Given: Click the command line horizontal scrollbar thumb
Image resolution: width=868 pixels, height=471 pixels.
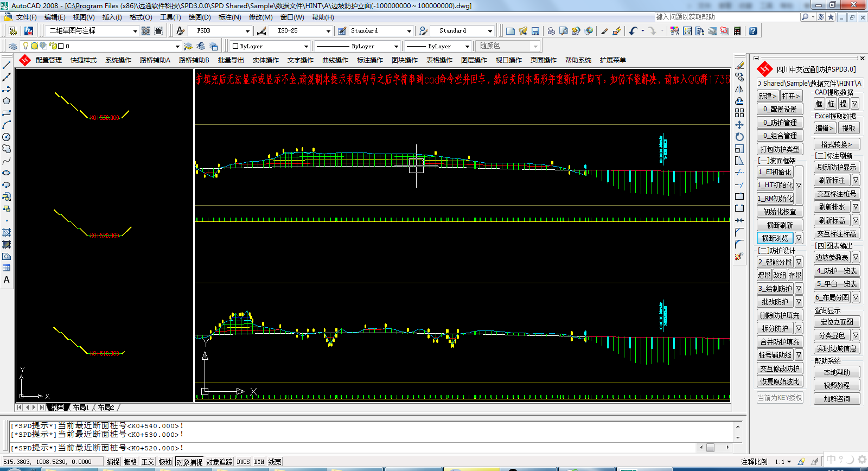Looking at the screenshot, I should 711,448.
